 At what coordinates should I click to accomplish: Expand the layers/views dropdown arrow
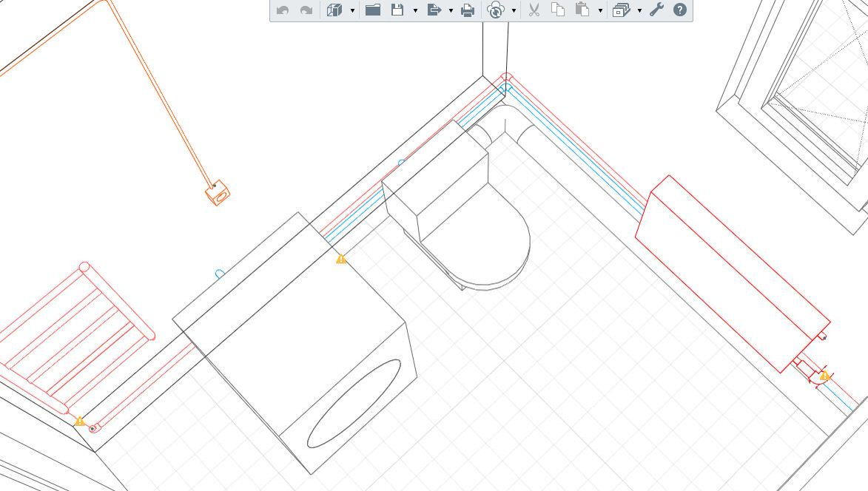pos(639,10)
